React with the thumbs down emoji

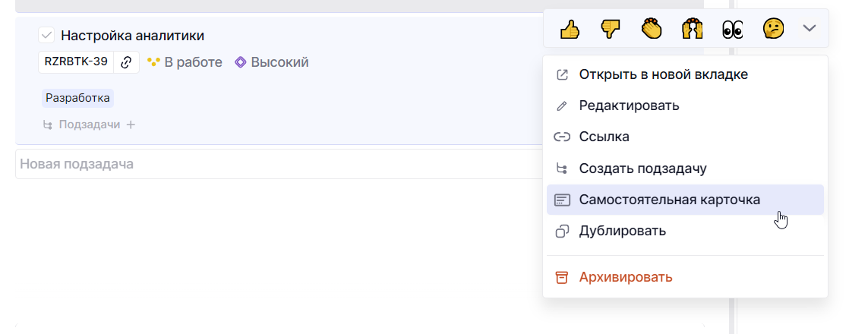[611, 29]
